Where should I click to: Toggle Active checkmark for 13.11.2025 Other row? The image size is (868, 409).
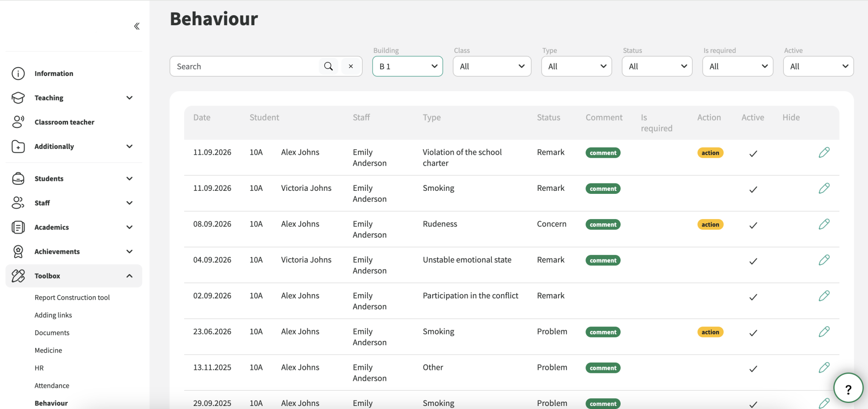pos(753,369)
